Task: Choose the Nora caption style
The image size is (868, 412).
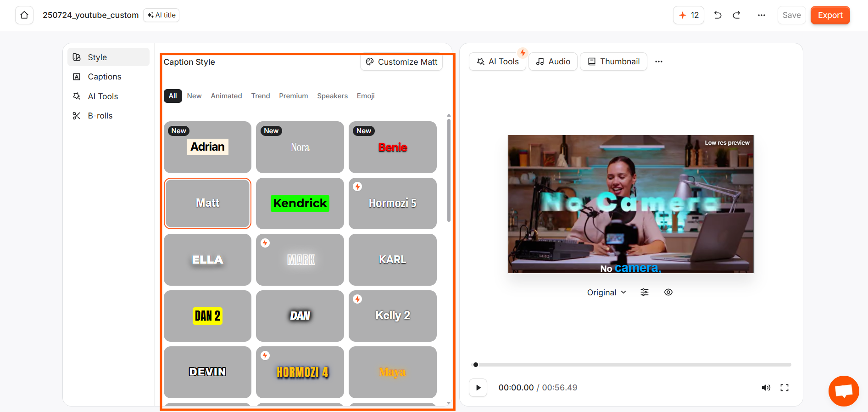Action: click(x=300, y=147)
